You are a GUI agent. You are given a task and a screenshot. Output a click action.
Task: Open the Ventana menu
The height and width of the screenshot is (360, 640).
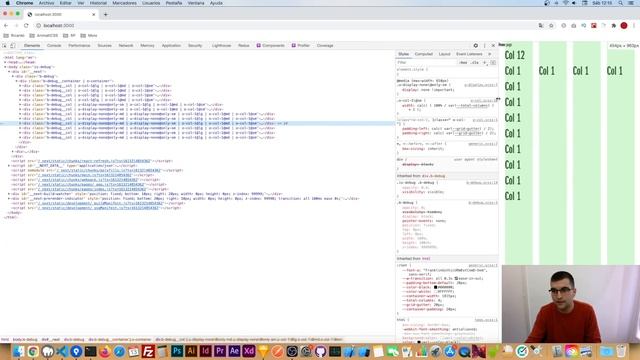[x=196, y=3]
